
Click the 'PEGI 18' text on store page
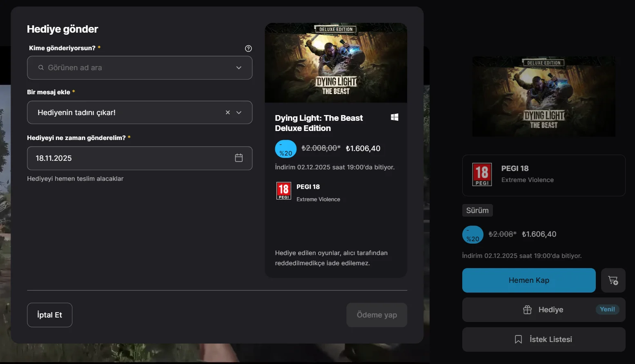click(x=515, y=169)
